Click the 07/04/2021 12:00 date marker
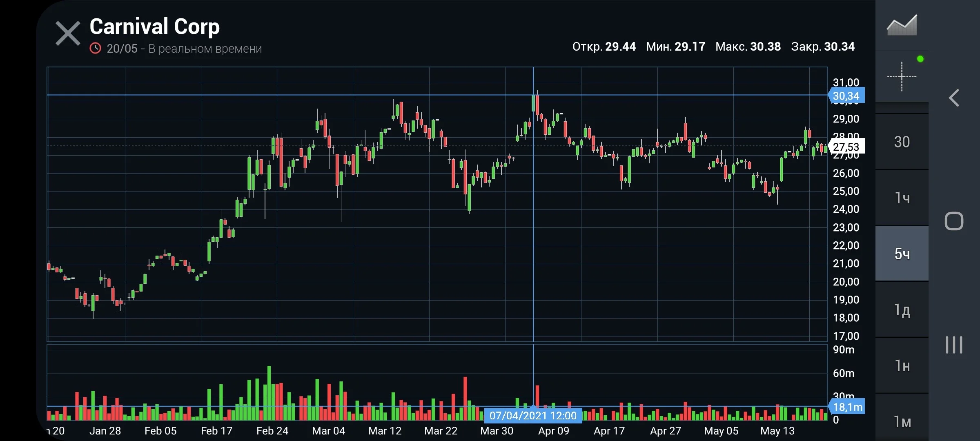Screen dimensions: 980x441 [533, 415]
